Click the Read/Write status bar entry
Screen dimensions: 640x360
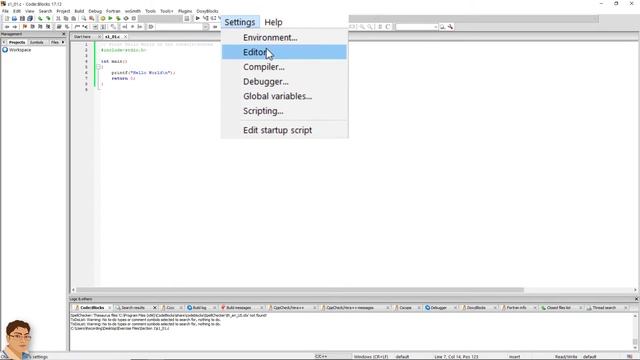click(x=566, y=357)
